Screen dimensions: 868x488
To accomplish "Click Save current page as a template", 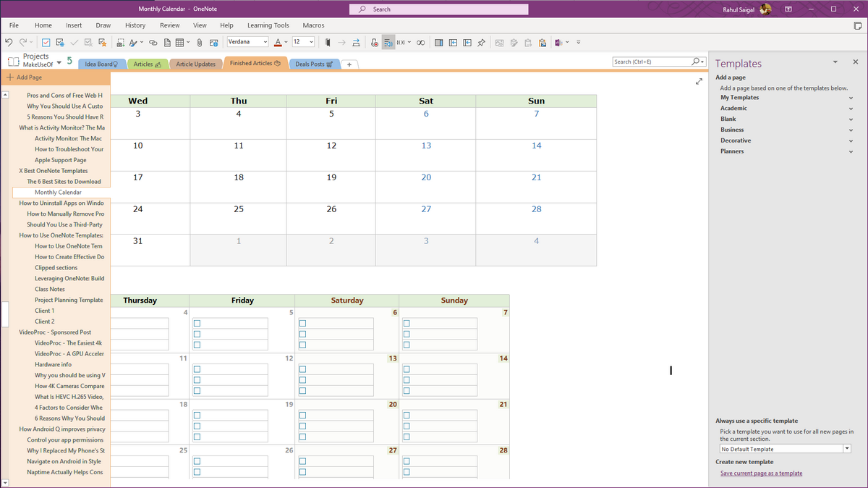I will tap(761, 473).
